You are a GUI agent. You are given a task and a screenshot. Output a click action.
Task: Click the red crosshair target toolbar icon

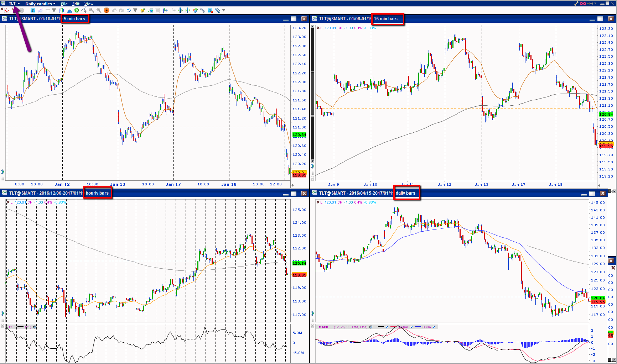(7, 10)
